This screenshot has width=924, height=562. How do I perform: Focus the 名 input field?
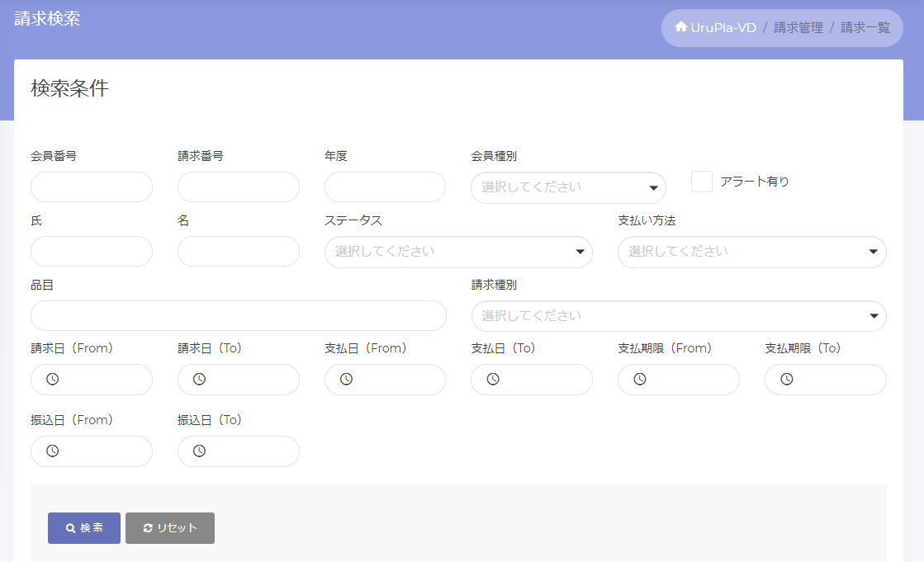[x=238, y=252]
